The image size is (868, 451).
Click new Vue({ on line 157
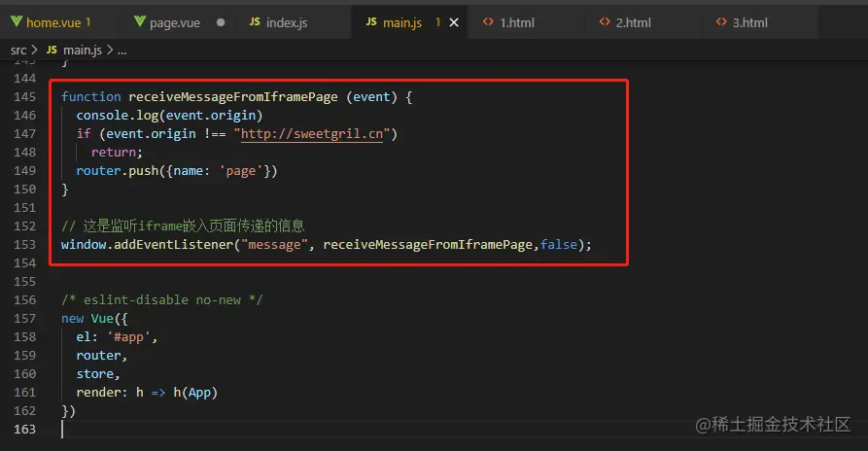click(94, 319)
